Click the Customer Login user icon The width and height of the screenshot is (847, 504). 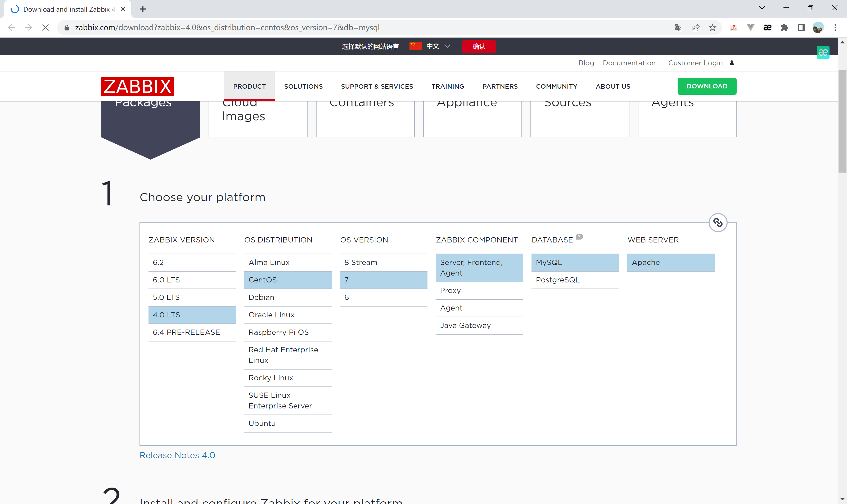(x=732, y=63)
